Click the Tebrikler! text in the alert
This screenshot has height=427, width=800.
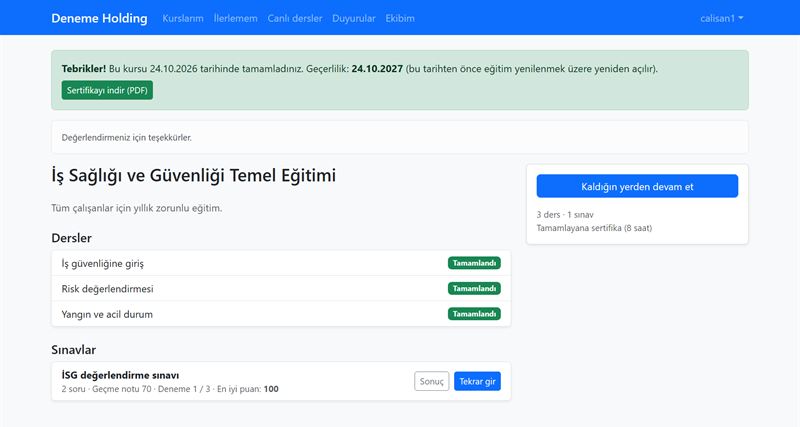tap(84, 69)
